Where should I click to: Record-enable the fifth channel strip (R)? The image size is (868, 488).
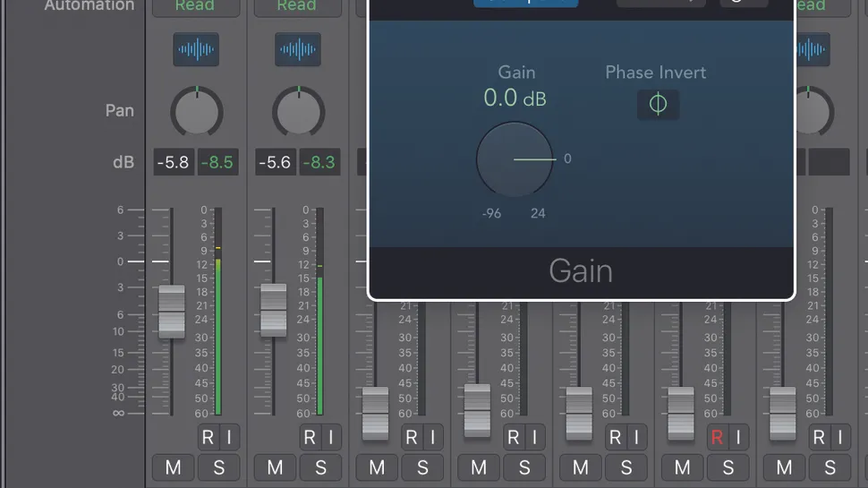(x=615, y=438)
